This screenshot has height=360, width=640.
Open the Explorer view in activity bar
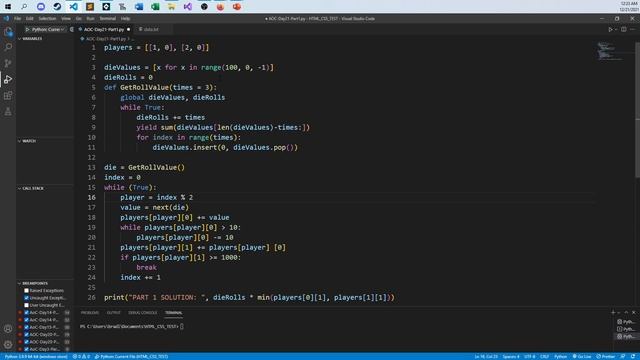pyautogui.click(x=8, y=31)
